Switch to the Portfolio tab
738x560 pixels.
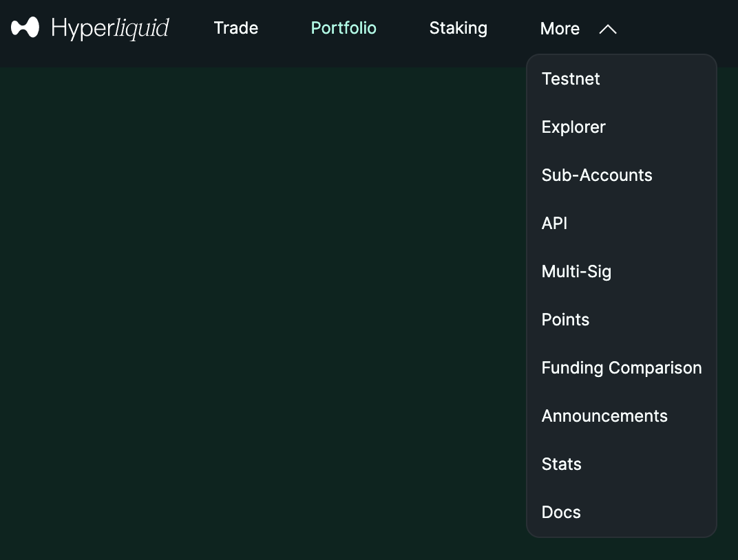click(344, 28)
